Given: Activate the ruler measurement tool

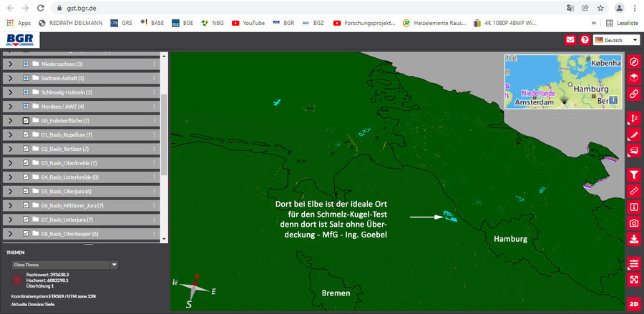Looking at the screenshot, I should point(633,191).
